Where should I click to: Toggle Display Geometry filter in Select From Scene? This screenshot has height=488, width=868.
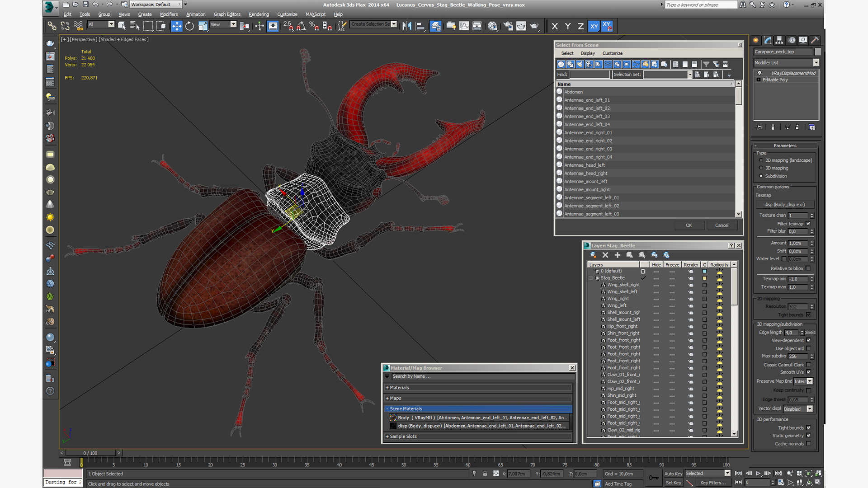pyautogui.click(x=561, y=64)
